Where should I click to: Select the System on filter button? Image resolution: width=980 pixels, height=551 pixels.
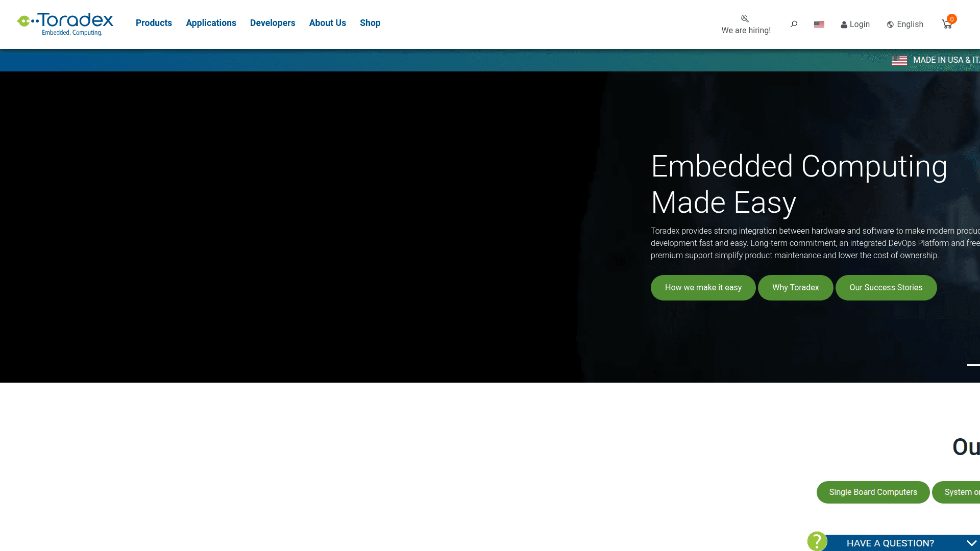(x=962, y=492)
